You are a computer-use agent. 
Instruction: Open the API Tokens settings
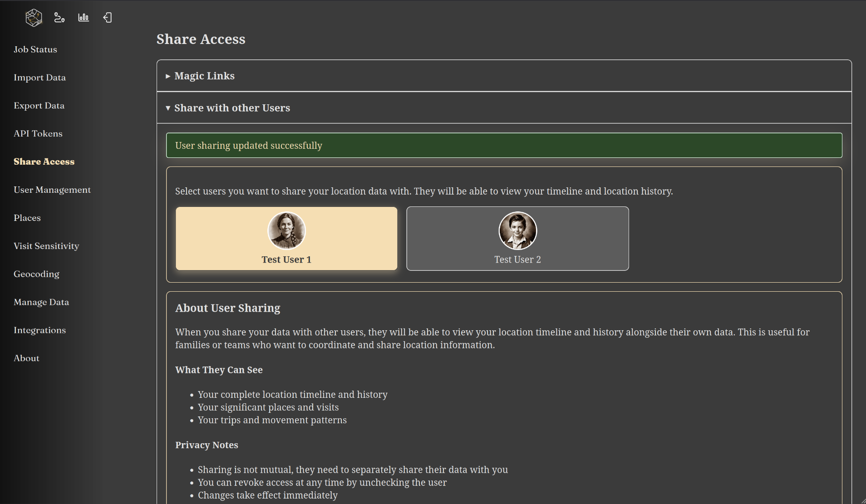[38, 134]
